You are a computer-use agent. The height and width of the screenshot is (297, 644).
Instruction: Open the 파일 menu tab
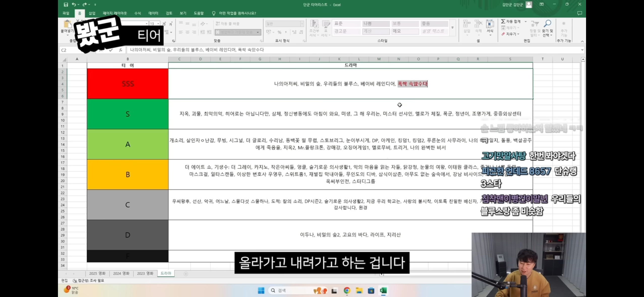(66, 13)
